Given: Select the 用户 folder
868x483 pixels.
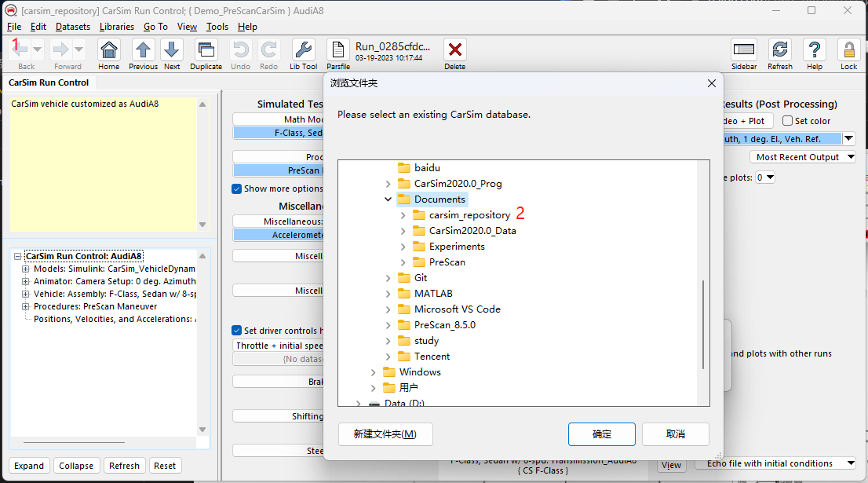Looking at the screenshot, I should [x=401, y=388].
